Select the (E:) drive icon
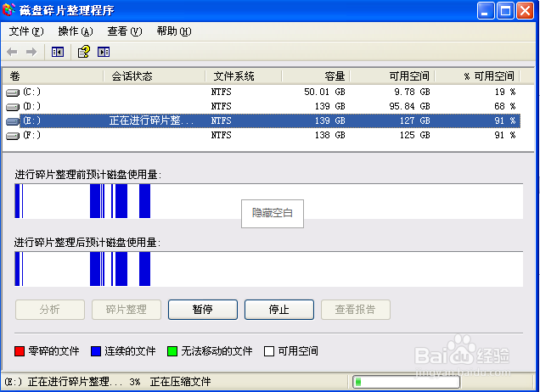The width and height of the screenshot is (540, 392). click(x=13, y=121)
